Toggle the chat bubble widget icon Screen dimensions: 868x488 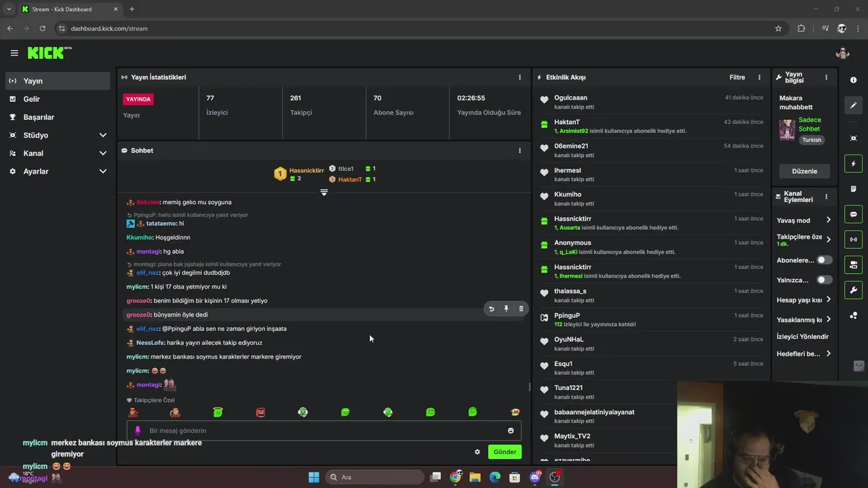853,214
